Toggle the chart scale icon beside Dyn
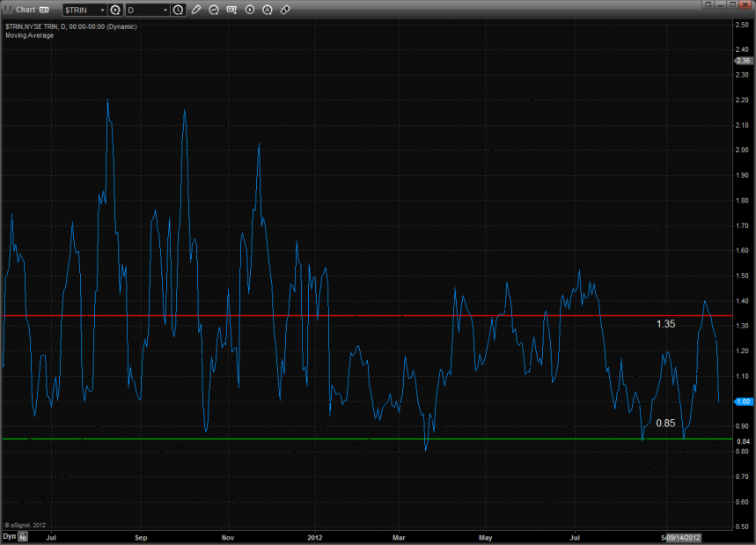 [24, 535]
